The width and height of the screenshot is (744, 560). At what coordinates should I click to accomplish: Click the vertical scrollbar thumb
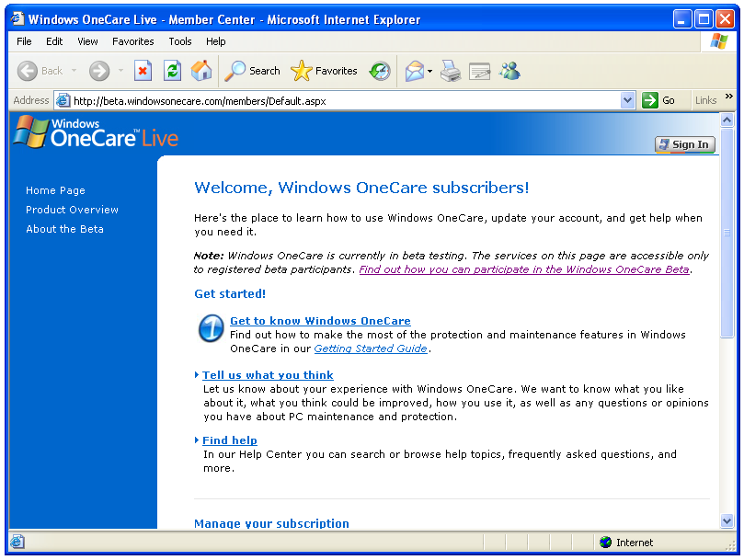[x=727, y=232]
